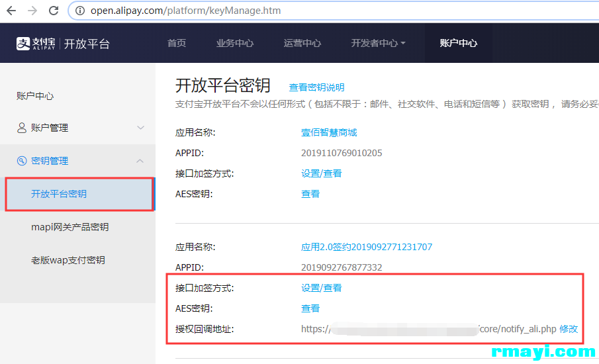Click the Alipay logo
599x364 pixels.
[36, 44]
